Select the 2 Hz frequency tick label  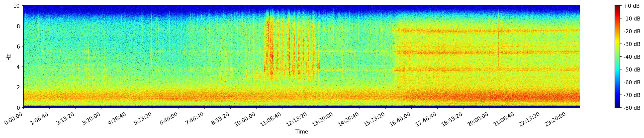(19, 87)
